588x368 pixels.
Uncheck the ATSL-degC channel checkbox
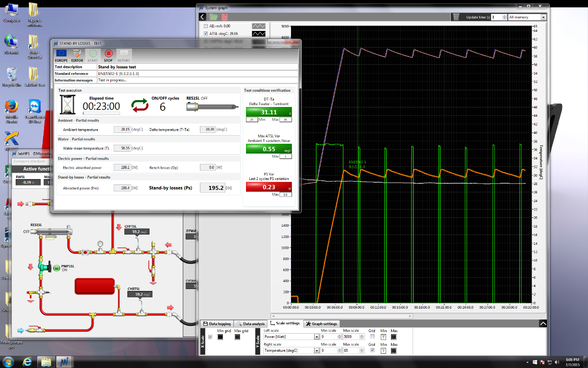(205, 34)
